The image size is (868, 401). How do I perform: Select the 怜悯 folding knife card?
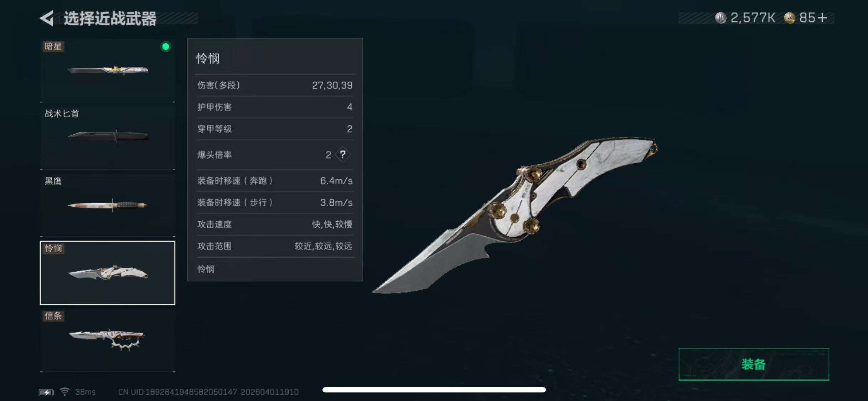click(x=108, y=273)
